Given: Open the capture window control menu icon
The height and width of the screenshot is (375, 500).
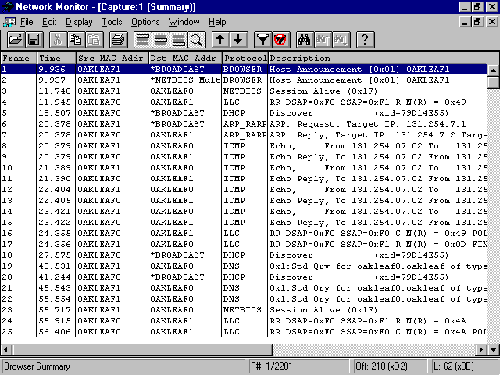Looking at the screenshot, I should point(9,22).
